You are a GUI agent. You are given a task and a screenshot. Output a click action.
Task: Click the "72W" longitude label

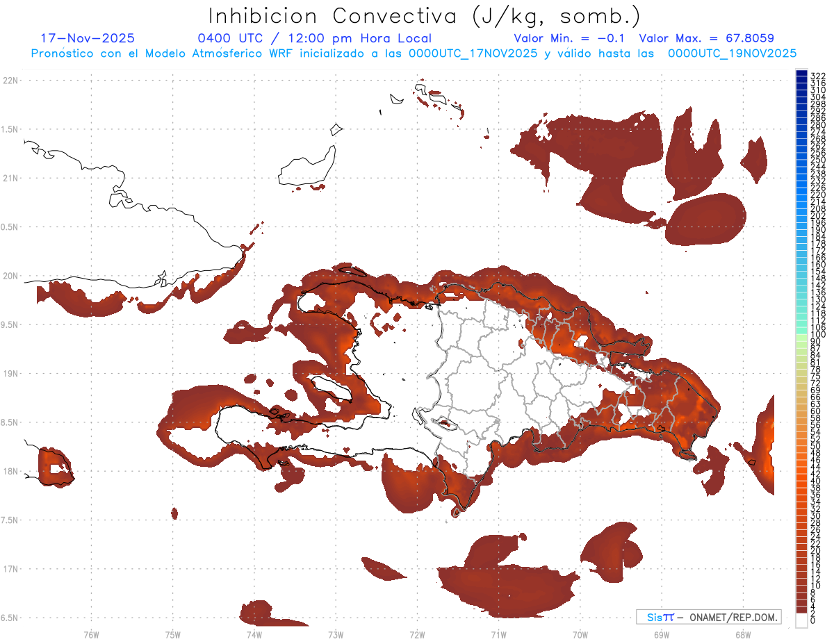(417, 634)
